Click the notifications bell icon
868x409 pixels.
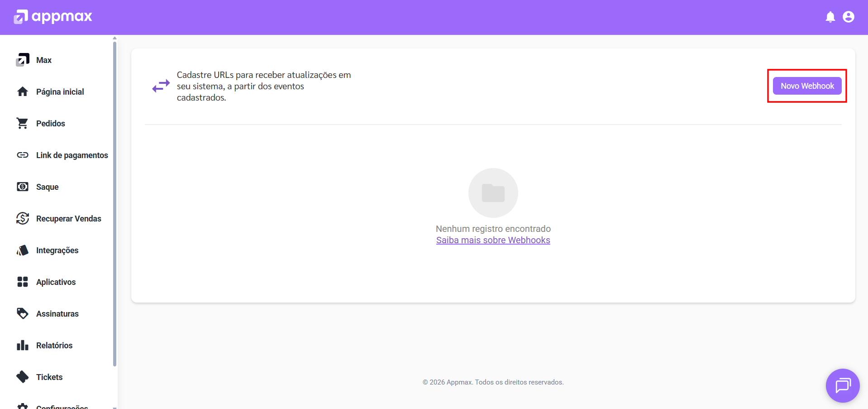point(830,17)
